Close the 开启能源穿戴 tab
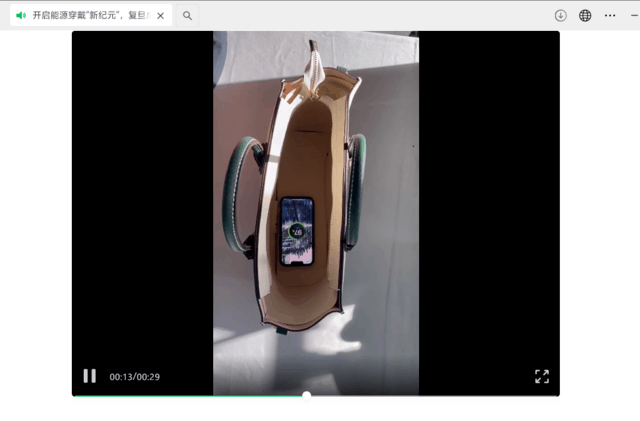The image size is (640, 421). [160, 16]
